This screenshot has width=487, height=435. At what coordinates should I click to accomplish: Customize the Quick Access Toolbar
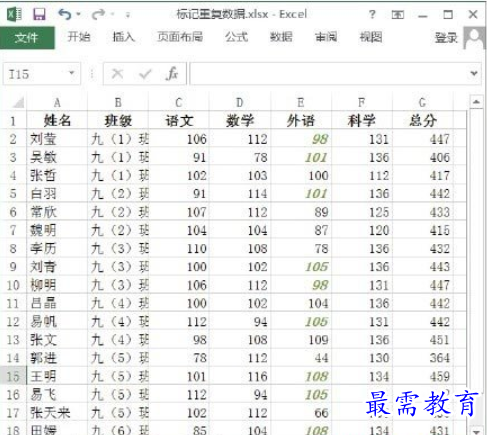tap(128, 15)
